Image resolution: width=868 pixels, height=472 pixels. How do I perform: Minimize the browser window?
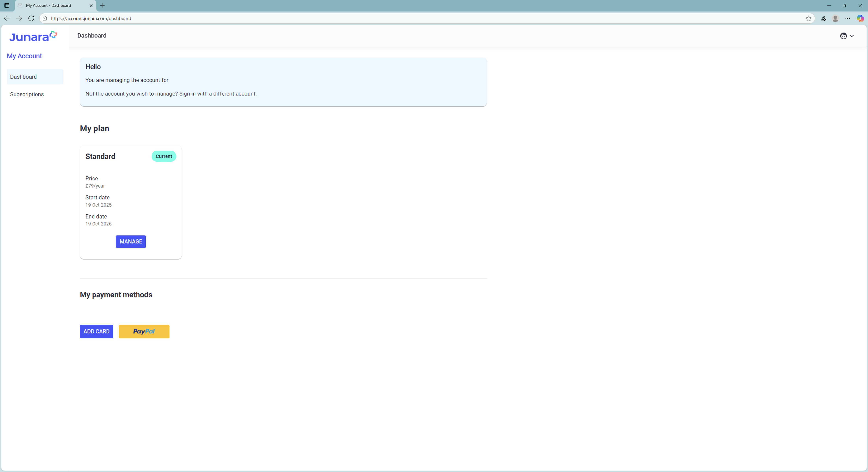click(x=829, y=5)
